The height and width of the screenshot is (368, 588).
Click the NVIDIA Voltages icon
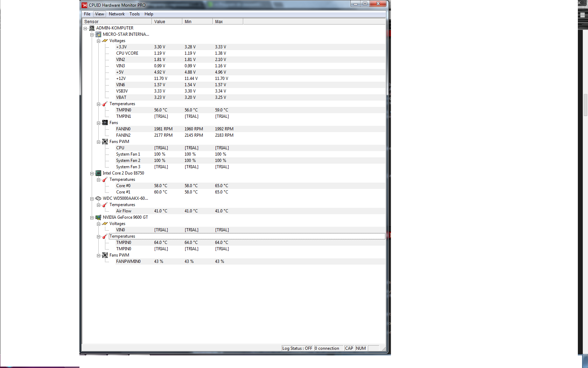tap(105, 224)
